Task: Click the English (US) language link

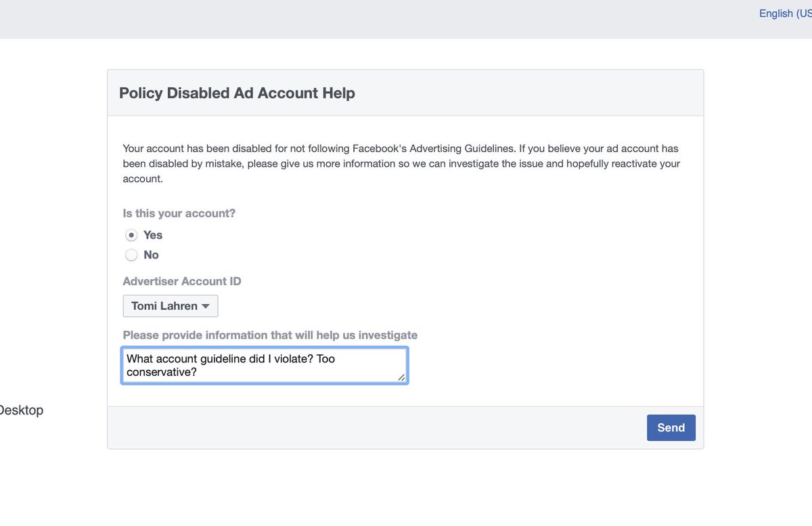Action: click(x=785, y=14)
